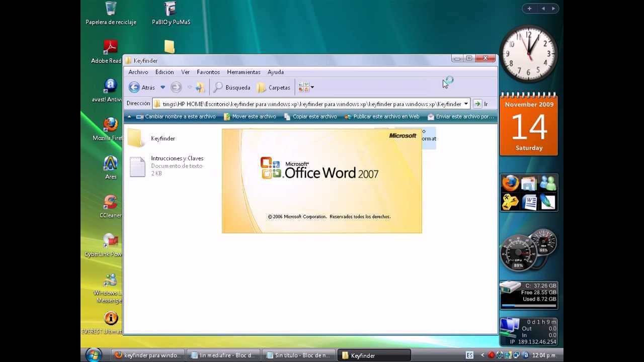Click the red circle tray icon

[492, 355]
